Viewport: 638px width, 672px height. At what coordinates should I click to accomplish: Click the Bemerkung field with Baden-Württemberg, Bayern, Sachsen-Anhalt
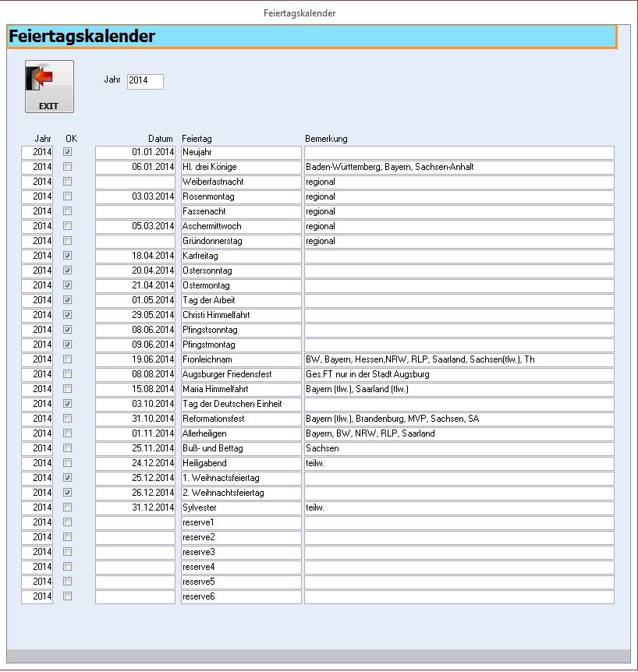(x=459, y=168)
